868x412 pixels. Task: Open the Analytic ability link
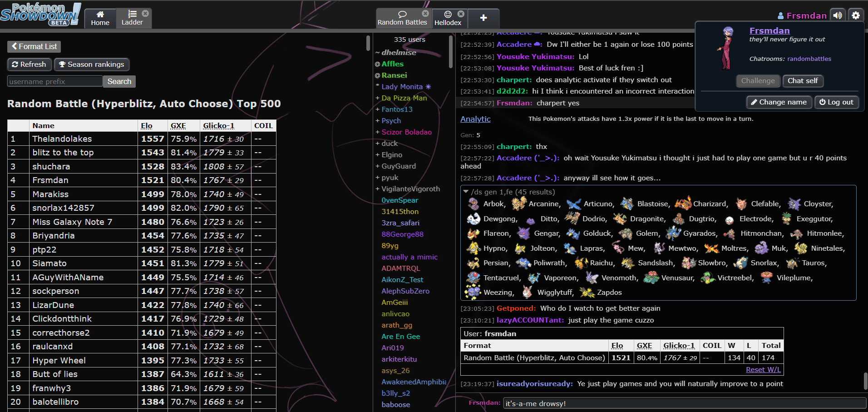click(475, 119)
